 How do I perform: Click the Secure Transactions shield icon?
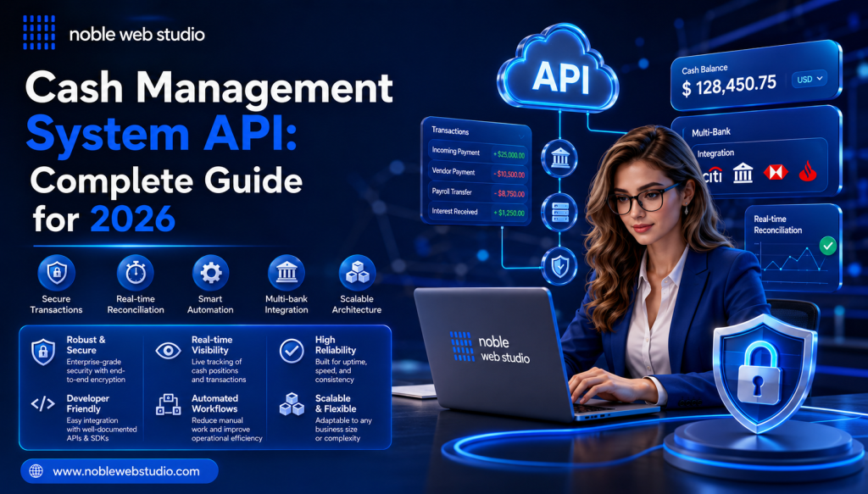[x=56, y=273]
